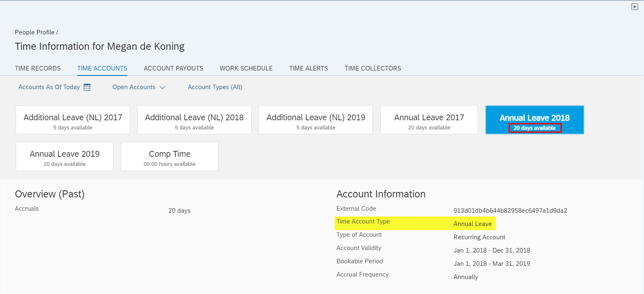Screen dimensions: 644x294
Task: Click Account Validity dates ending Dec 31, 2018
Action: 492,250
